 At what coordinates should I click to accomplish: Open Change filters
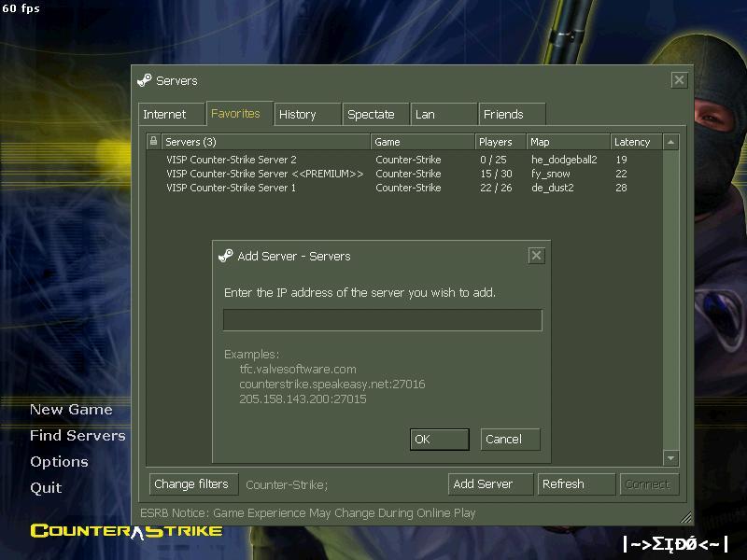click(193, 484)
